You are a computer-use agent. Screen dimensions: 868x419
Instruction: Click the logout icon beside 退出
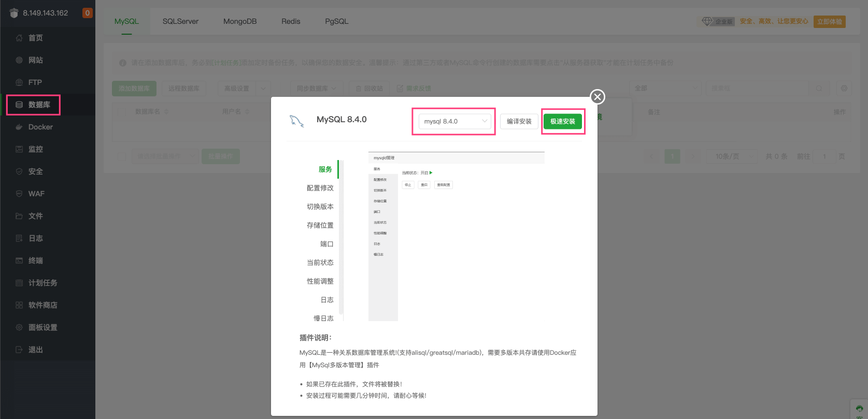19,350
